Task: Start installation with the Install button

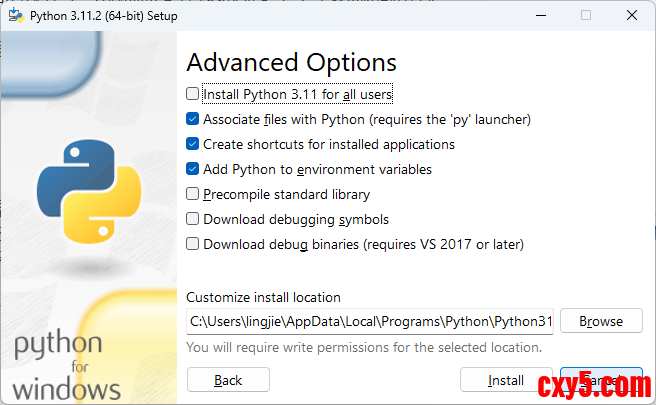Action: click(x=506, y=380)
